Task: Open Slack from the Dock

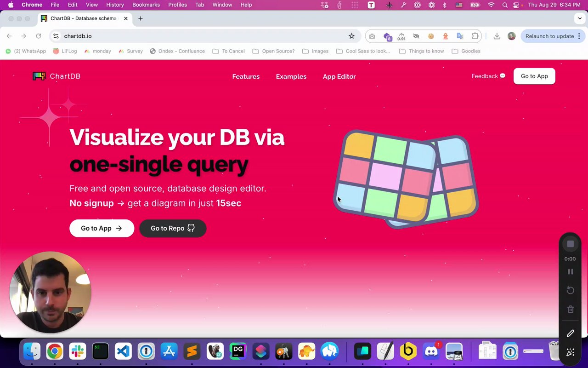Action: (77, 352)
